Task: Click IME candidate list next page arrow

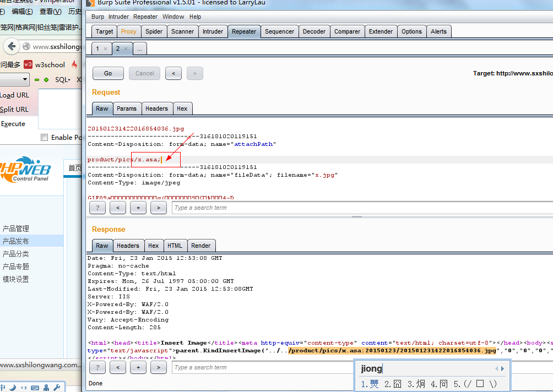Action: [502, 369]
